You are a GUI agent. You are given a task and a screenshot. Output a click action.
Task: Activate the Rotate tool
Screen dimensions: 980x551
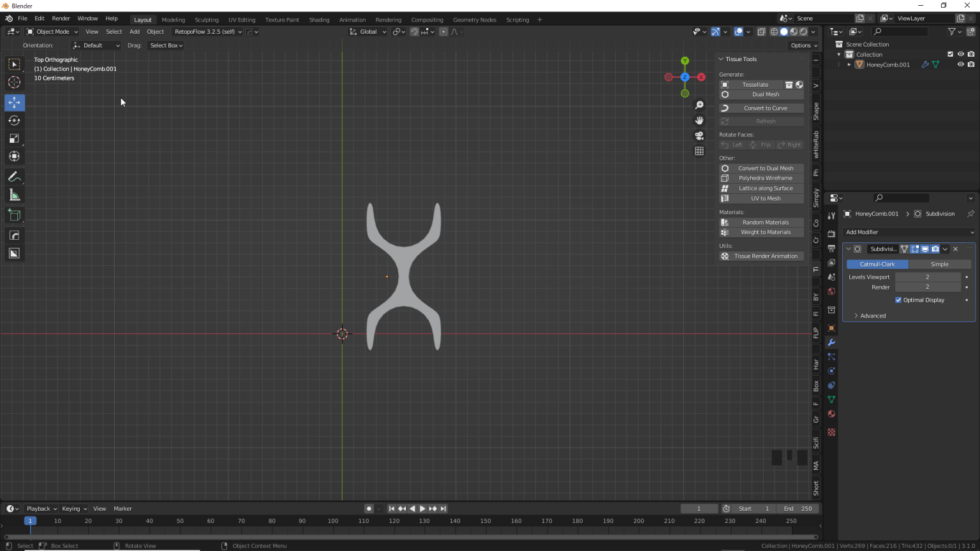(14, 121)
